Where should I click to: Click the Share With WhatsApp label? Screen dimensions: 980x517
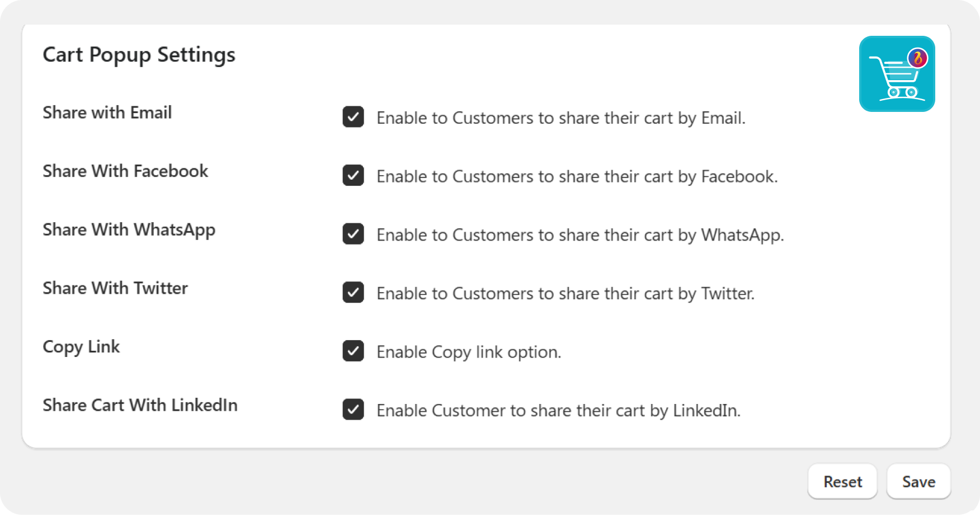click(129, 230)
